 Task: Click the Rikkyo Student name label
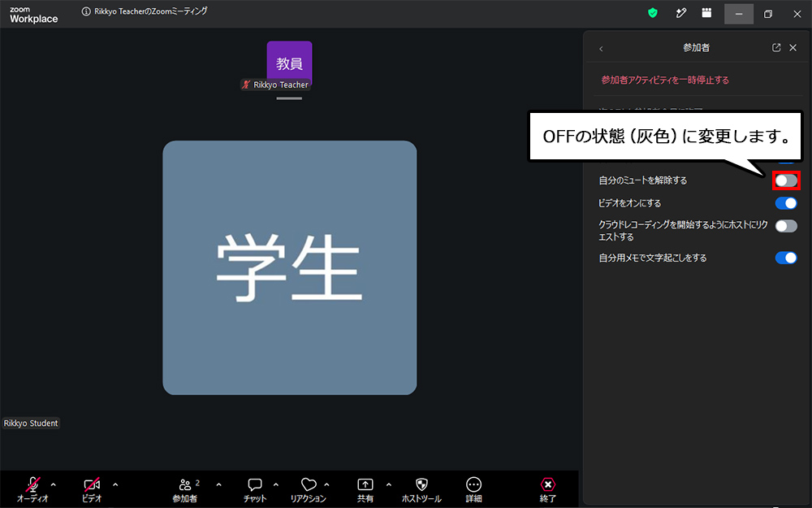coord(31,423)
